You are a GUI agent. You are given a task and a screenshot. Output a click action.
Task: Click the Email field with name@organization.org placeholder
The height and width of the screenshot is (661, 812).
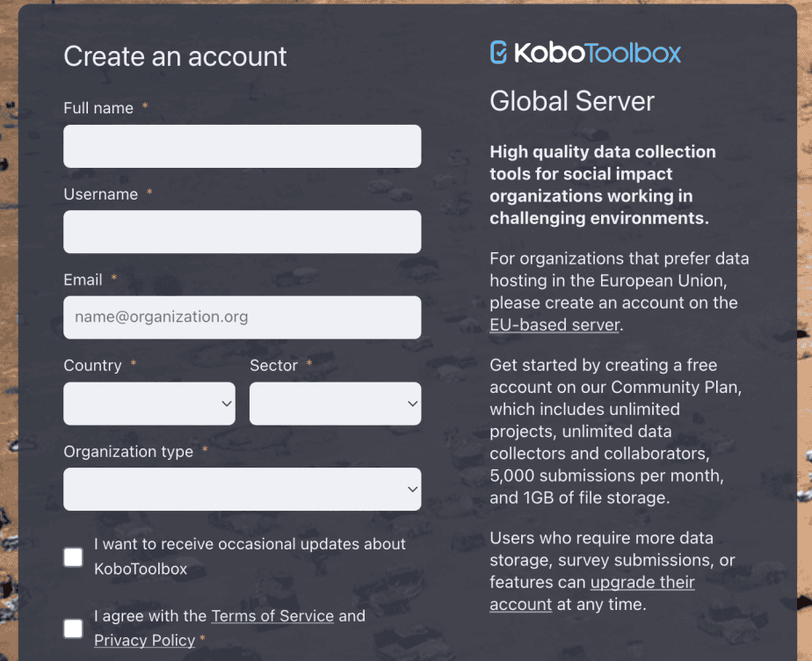click(x=243, y=317)
